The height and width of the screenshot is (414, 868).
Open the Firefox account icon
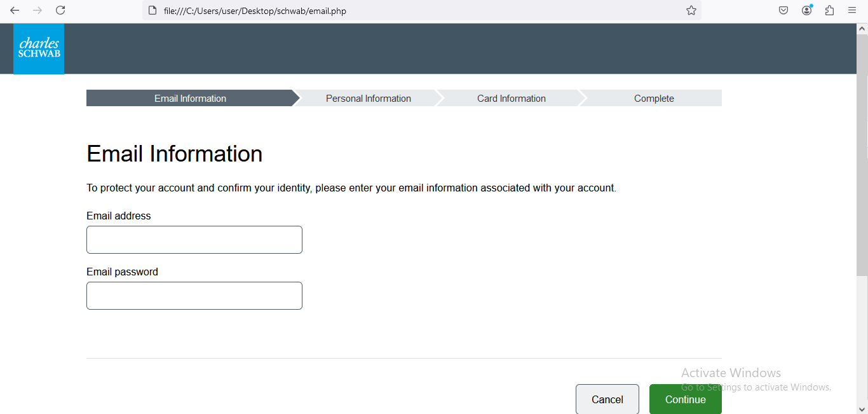tap(807, 10)
